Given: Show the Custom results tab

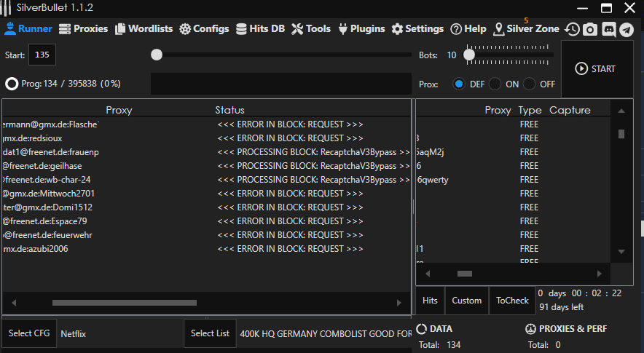Looking at the screenshot, I should click(466, 301).
